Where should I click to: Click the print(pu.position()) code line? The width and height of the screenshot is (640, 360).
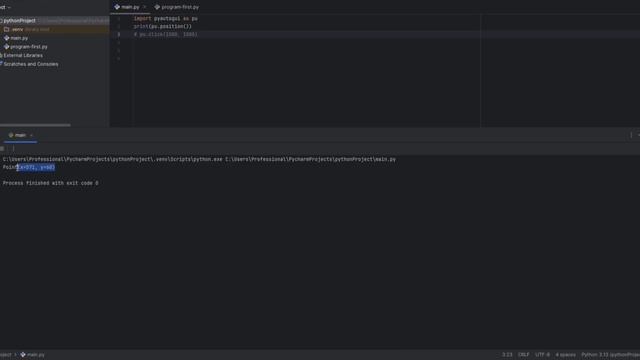pyautogui.click(x=162, y=26)
